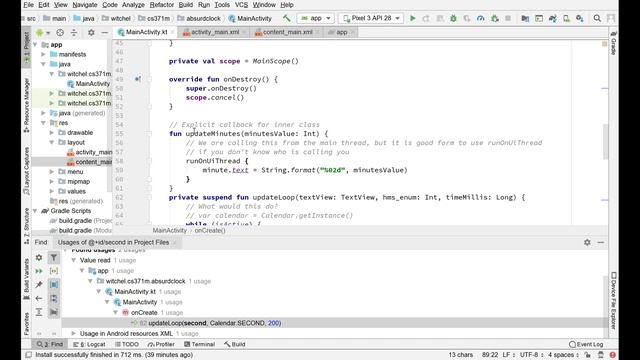Image resolution: width=640 pixels, height=360 pixels.
Task: Toggle the merge usages from same line button
Action: [53, 271]
